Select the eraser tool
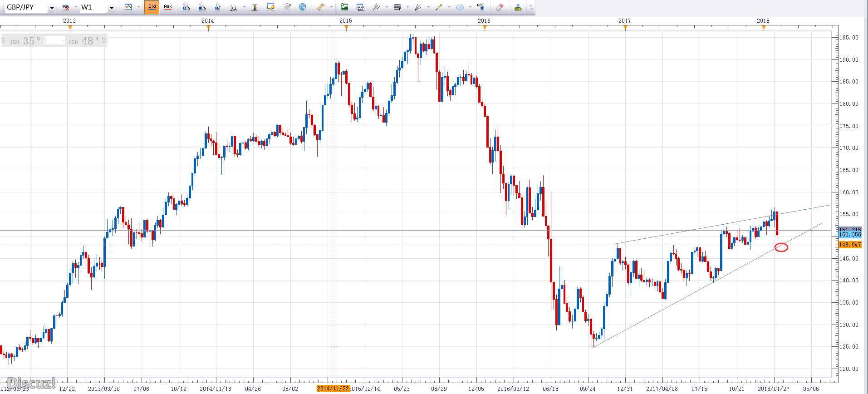 point(500,7)
